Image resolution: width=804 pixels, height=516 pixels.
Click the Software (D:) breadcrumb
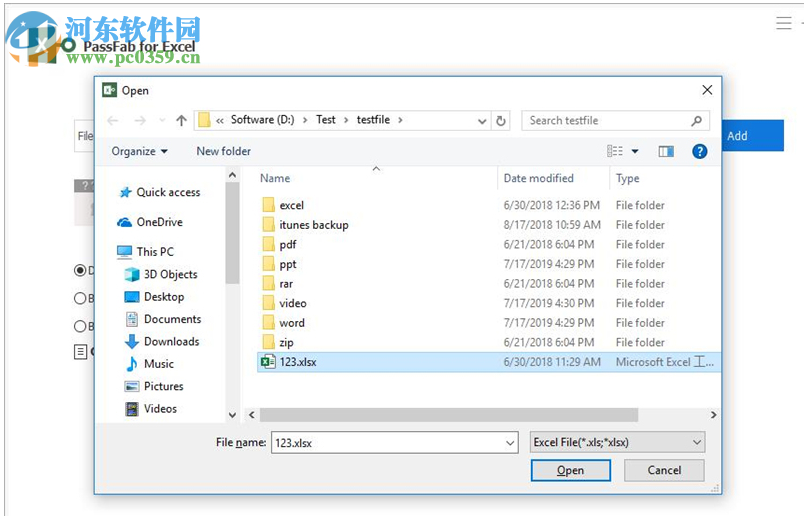pos(263,120)
